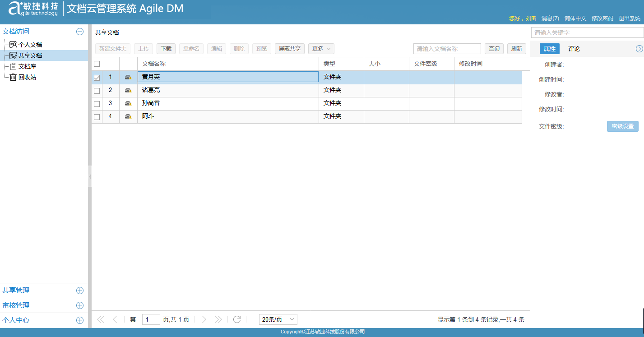Image resolution: width=644 pixels, height=337 pixels.
Task: Switch to the 评论 tab
Action: [574, 49]
